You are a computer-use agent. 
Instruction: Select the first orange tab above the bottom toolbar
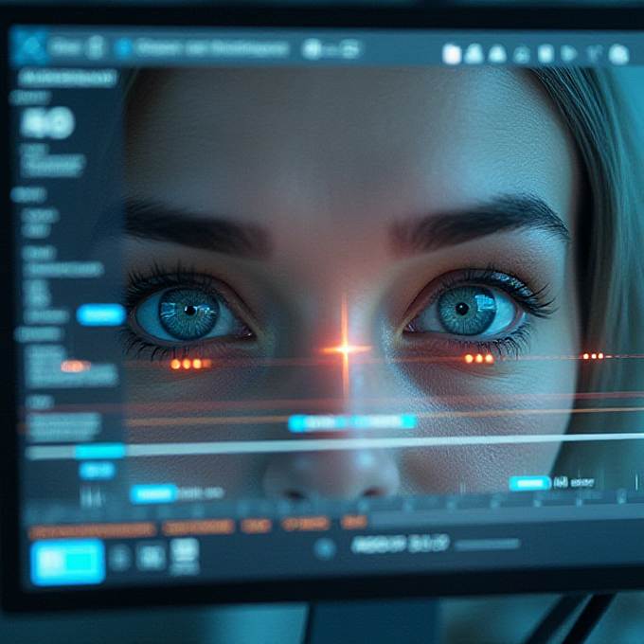pyautogui.click(x=92, y=529)
